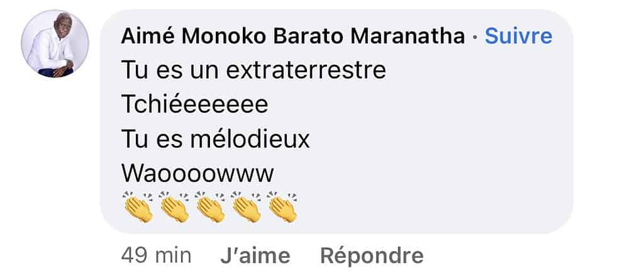Click the word "extraterrestre" in the comment

[306, 70]
